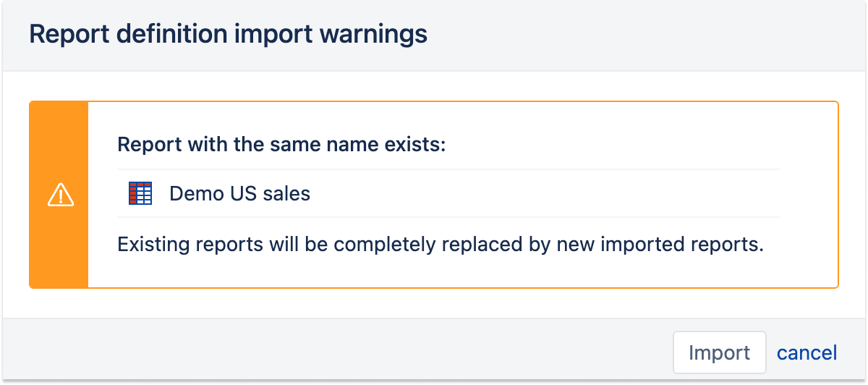868x385 pixels.
Task: Click the table report icon beside Demo US sales
Action: (140, 193)
